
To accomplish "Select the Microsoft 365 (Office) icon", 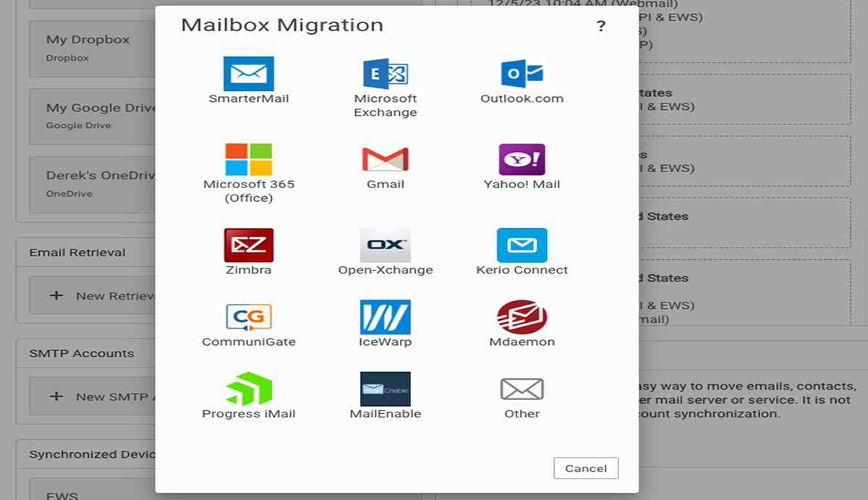I will point(249,158).
